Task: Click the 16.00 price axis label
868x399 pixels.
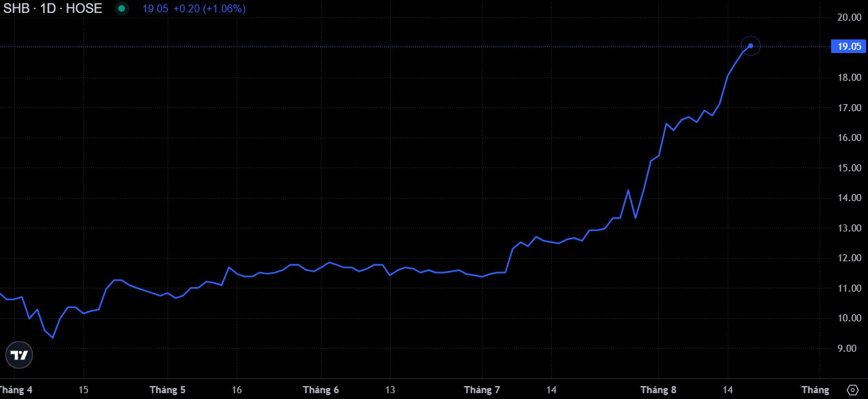Action: (x=849, y=138)
